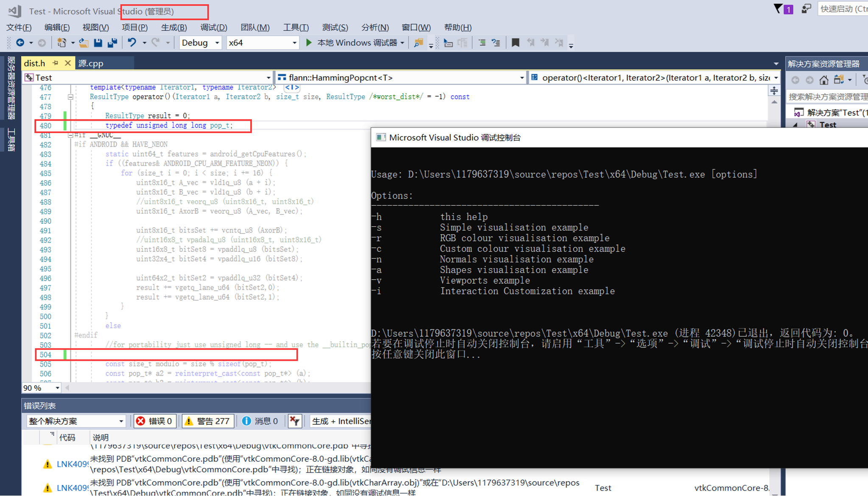
Task: Open the 90 % zoom level selector
Action: pos(42,388)
